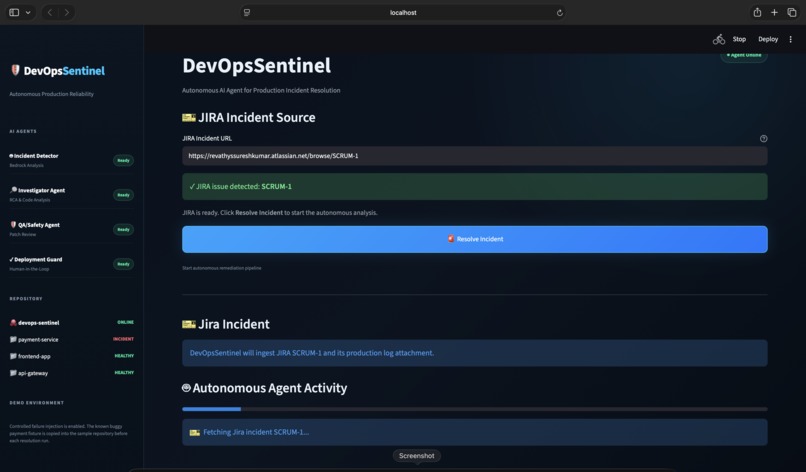Screen dimensions: 806x472
Task: Click the DevOpsSentinel main page title
Action: click(257, 66)
